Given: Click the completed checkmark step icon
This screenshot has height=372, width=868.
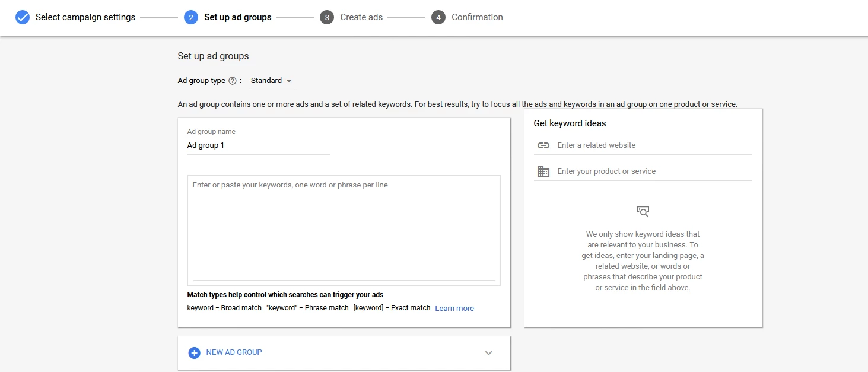Looking at the screenshot, I should (23, 17).
